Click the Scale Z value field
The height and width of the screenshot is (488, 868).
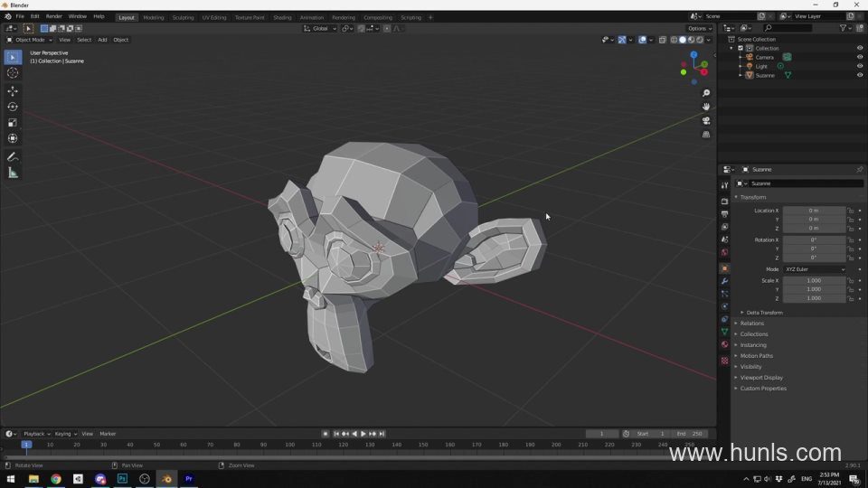click(x=814, y=298)
